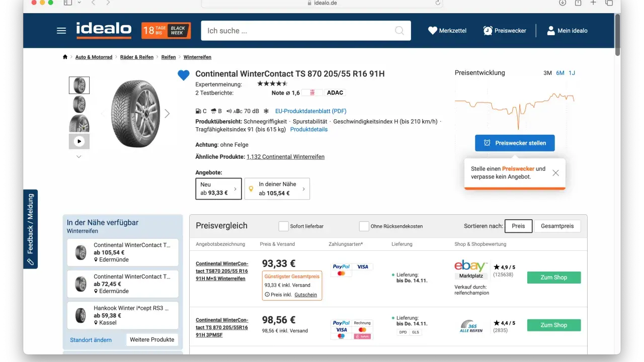Viewport: 644px width, 362px height.
Task: Open 365 Alle Reifen logo
Action: (x=471, y=326)
